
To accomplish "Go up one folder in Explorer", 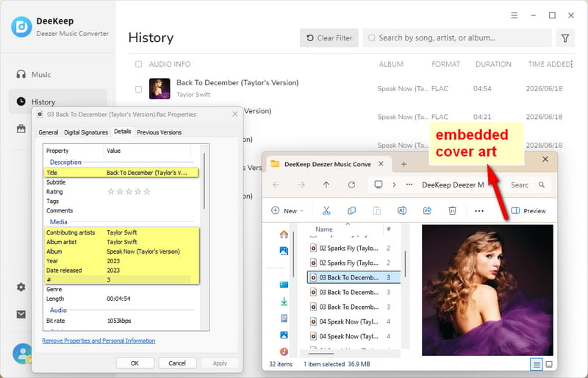I will (x=326, y=185).
